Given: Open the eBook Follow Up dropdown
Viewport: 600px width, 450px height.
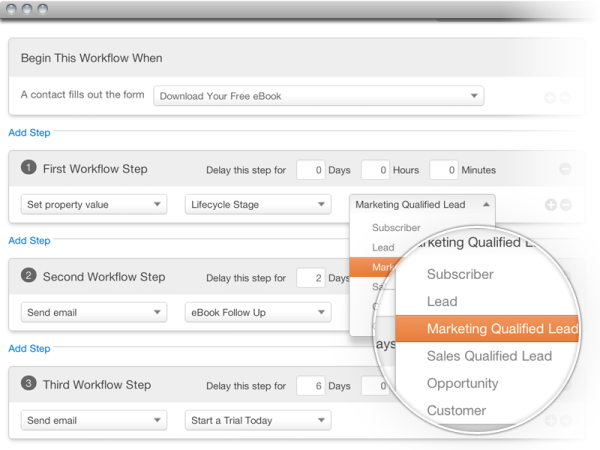Looking at the screenshot, I should 257,312.
